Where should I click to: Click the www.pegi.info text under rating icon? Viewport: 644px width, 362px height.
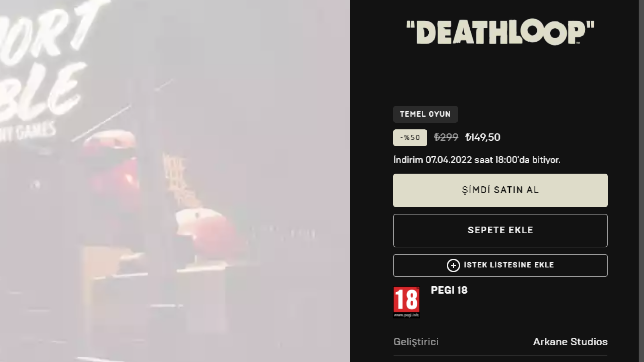pos(407,315)
